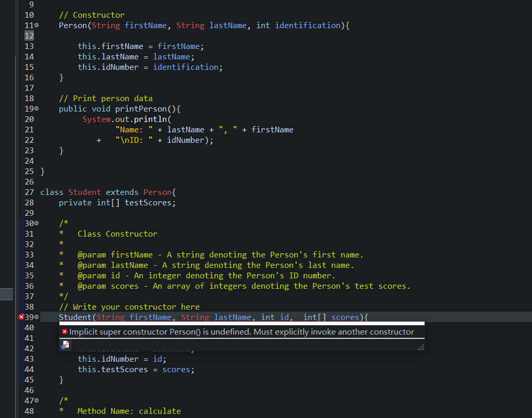The image size is (532, 418).
Task: Click '@param firstName' on line 33
Action: click(x=115, y=254)
